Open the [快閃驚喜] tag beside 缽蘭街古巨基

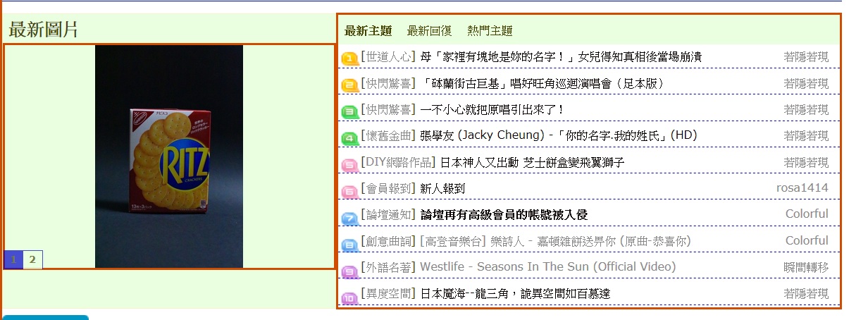388,83
